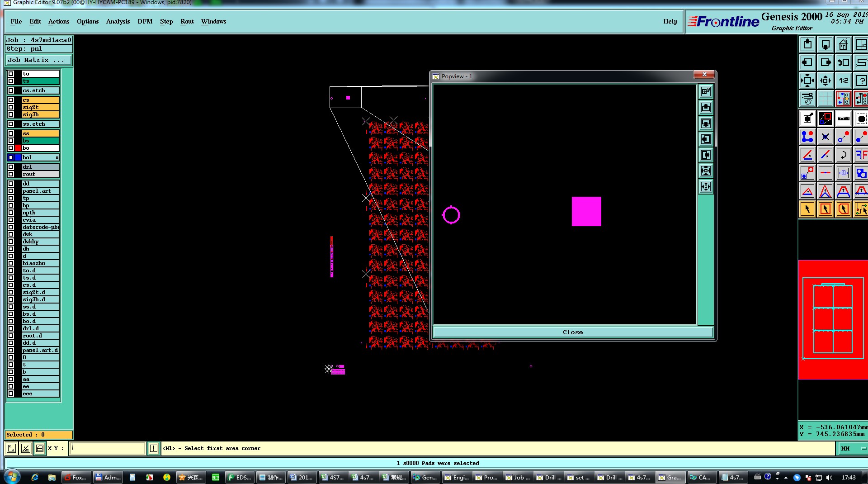Click the grid snap icon beside X Y label
This screenshot has height=484, width=868.
pos(40,448)
